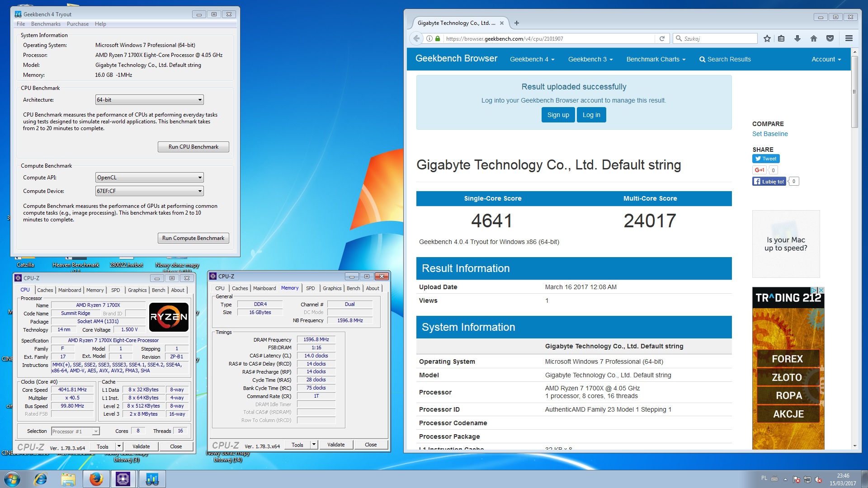Viewport: 868px width, 488px height.
Task: Open Tools dropdown arrow in CPU-Z CPU window
Action: (x=119, y=446)
